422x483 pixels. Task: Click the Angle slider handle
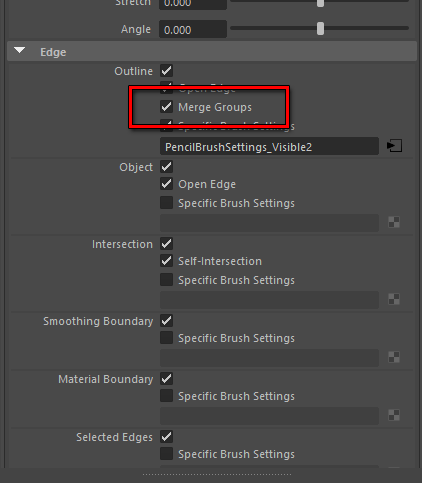320,29
